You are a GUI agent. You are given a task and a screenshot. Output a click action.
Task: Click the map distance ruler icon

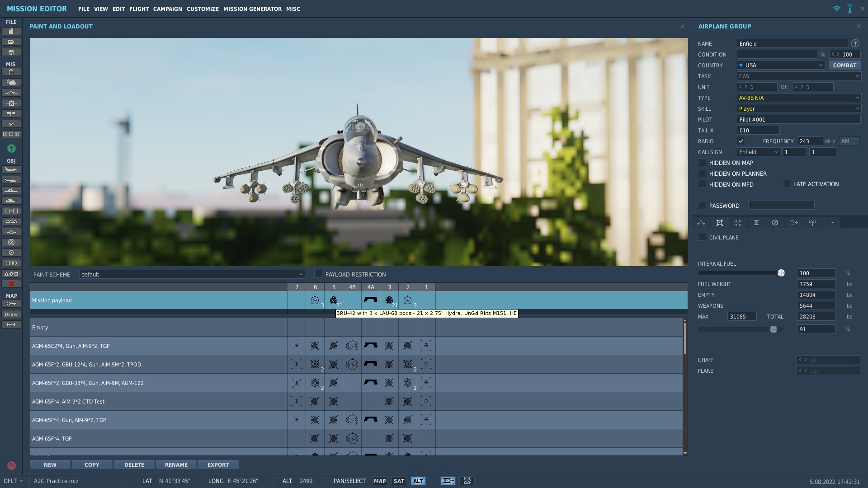pos(11,324)
